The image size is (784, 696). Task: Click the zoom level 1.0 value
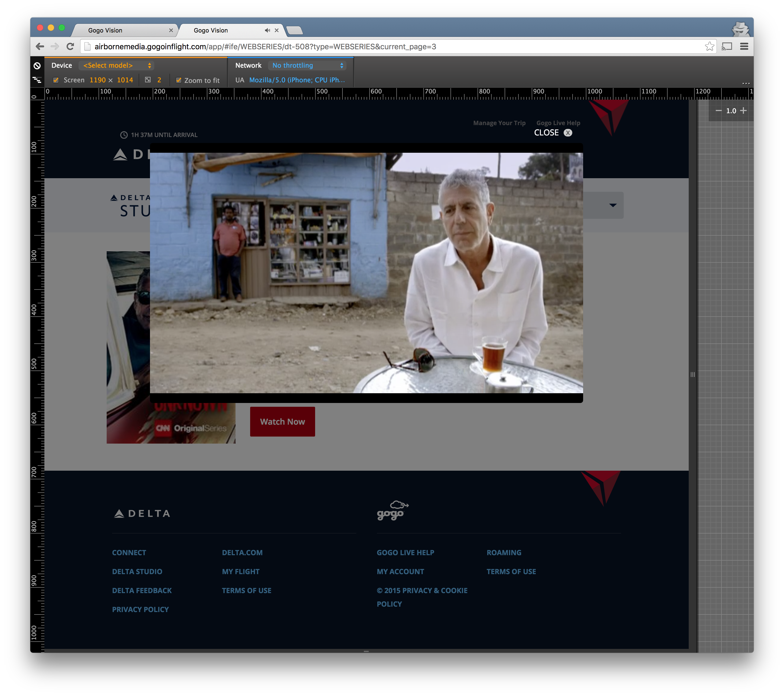[x=731, y=110]
